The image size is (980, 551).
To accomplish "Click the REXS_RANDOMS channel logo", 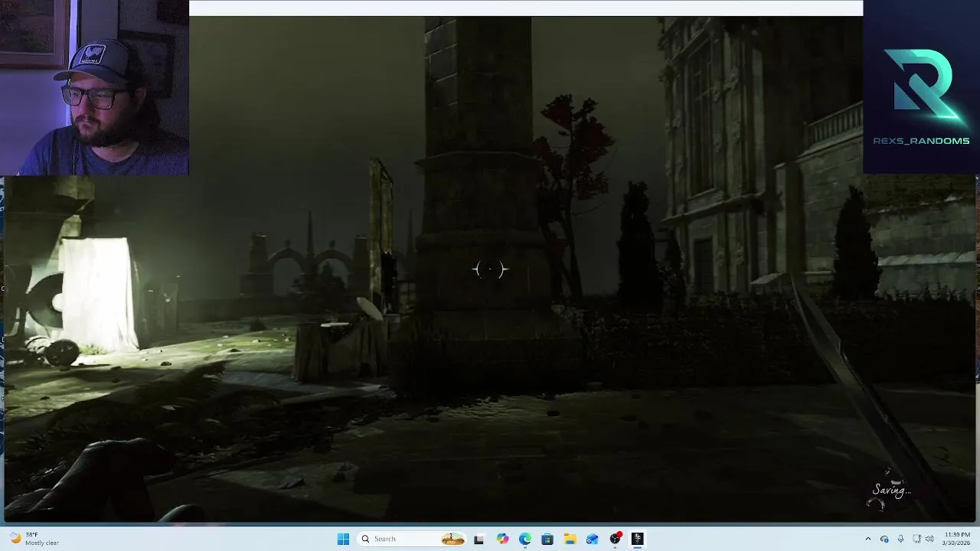I will 921,96.
